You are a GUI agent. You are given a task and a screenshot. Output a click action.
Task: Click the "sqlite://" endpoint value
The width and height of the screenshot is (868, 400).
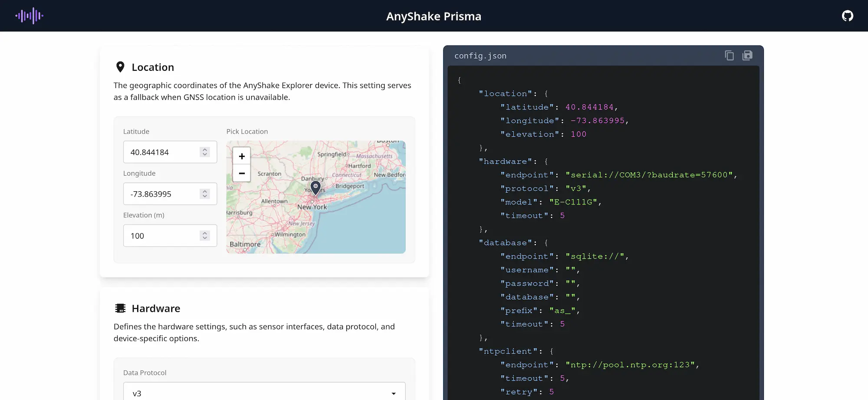pos(595,256)
